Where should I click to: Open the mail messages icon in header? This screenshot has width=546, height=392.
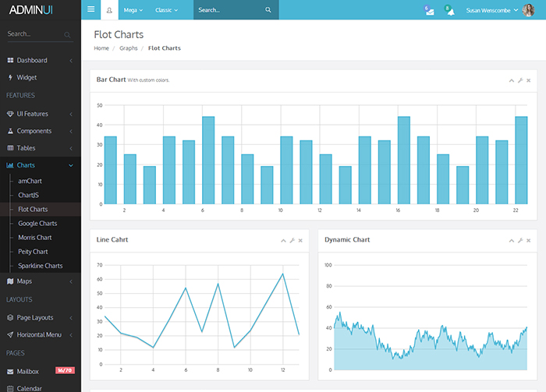coord(429,11)
